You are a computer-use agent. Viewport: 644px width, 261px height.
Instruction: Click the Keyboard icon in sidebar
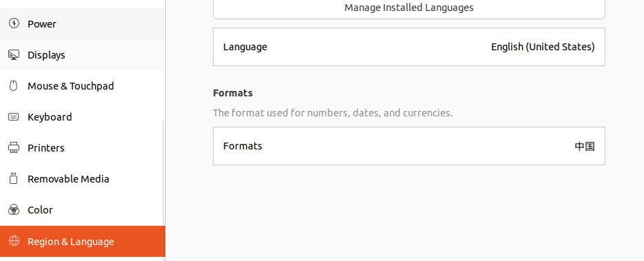click(x=14, y=117)
